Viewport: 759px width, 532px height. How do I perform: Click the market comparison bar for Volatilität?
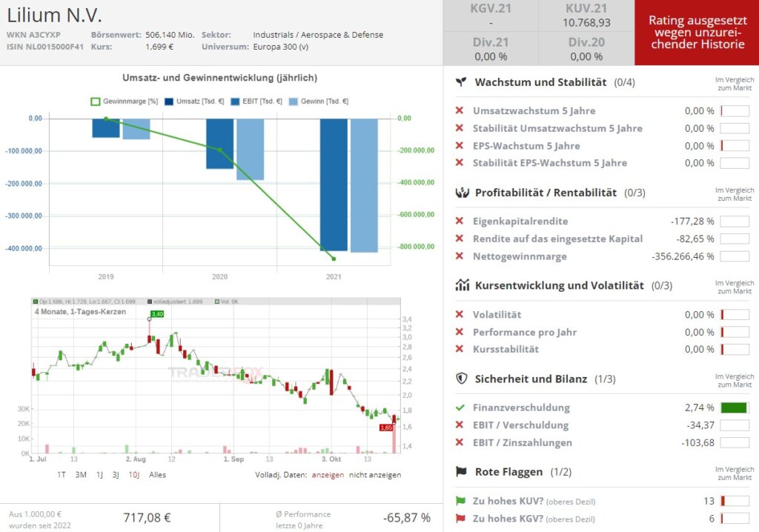735,315
